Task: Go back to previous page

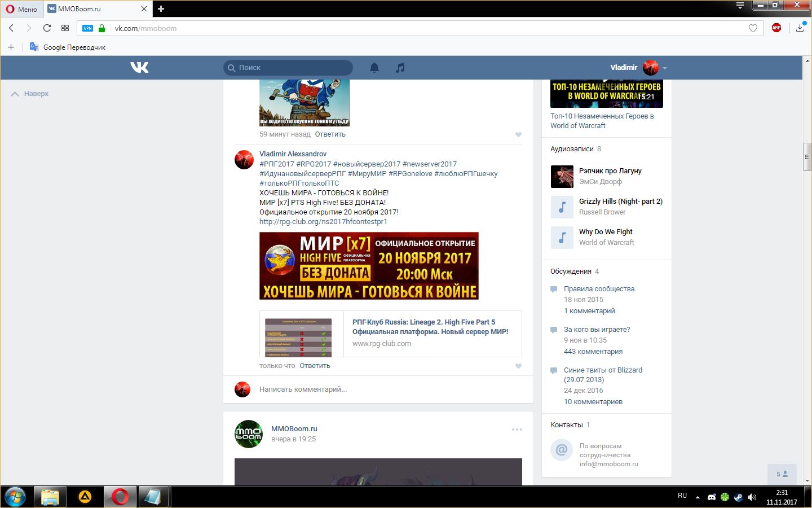Action: [x=11, y=28]
